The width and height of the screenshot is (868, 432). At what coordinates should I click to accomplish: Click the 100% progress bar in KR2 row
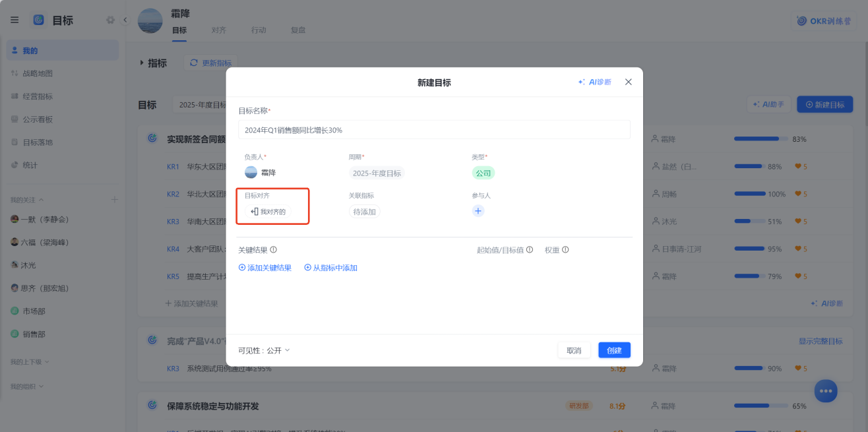(750, 194)
